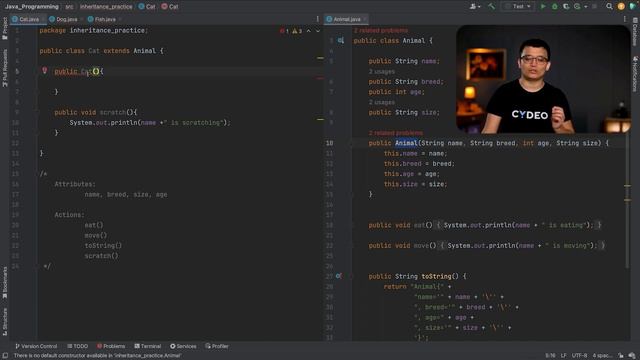Open the Services panel

(183, 346)
